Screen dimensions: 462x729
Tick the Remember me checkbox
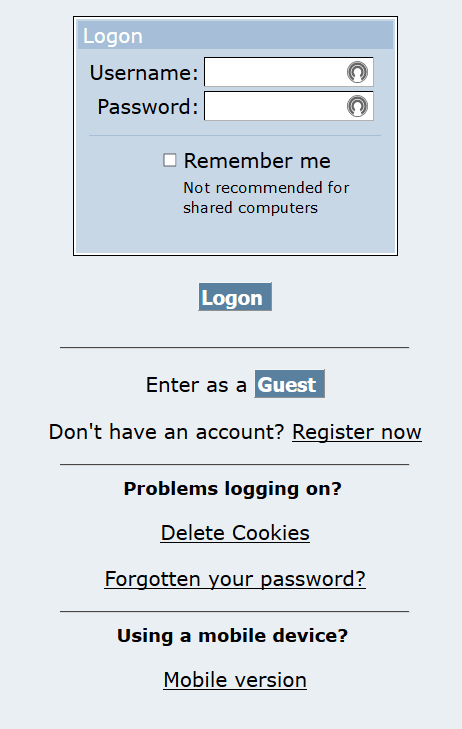(170, 160)
